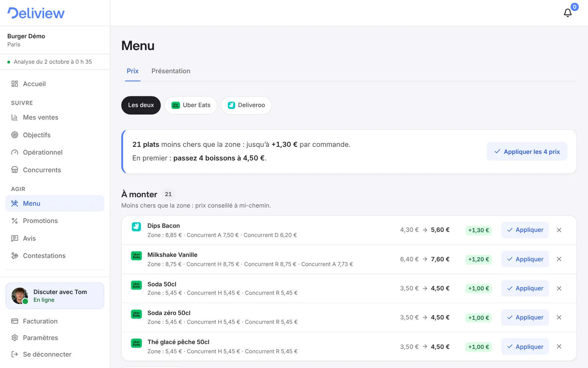Click the À monter count badge 21
Image resolution: width=588 pixels, height=368 pixels.
coord(168,194)
